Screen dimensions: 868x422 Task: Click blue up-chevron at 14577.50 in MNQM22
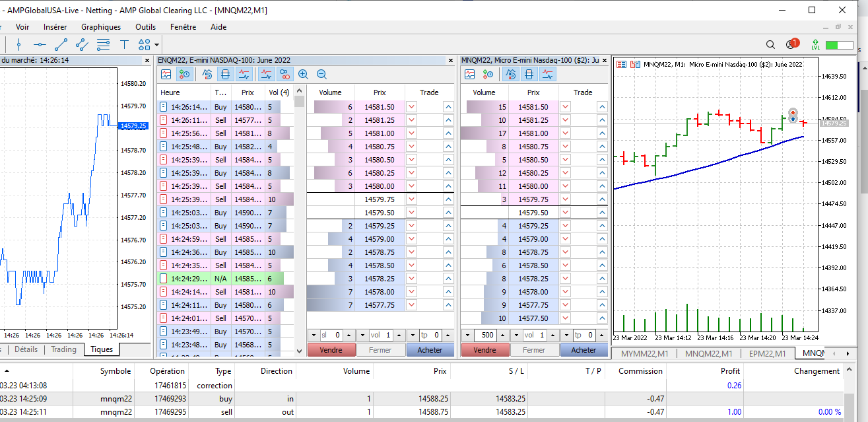(601, 318)
